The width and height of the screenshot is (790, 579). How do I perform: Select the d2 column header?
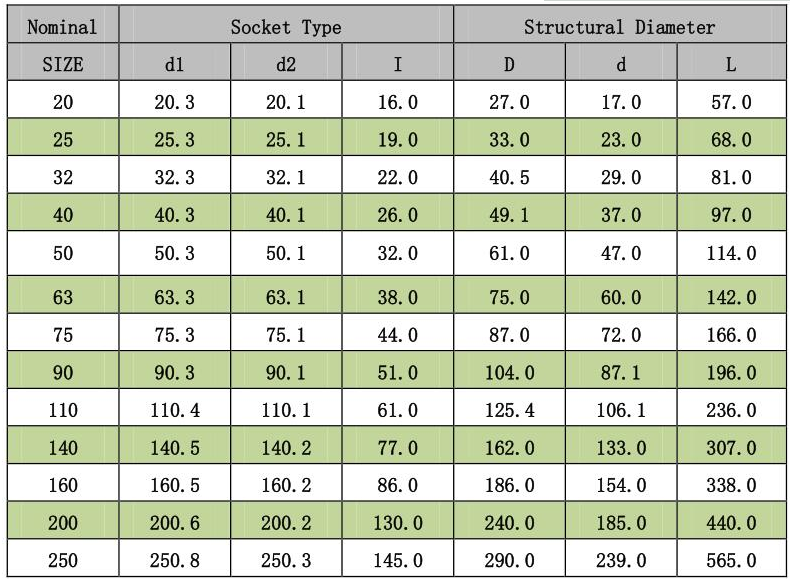286,62
